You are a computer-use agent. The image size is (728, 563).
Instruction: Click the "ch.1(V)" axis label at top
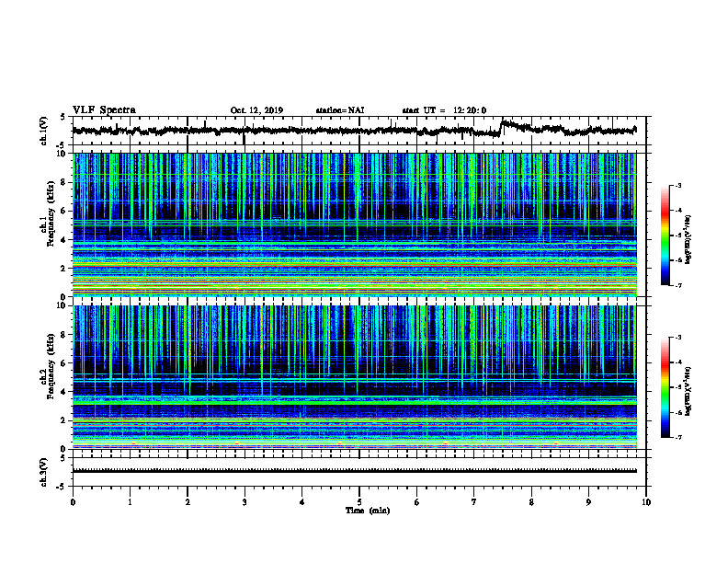click(x=44, y=131)
